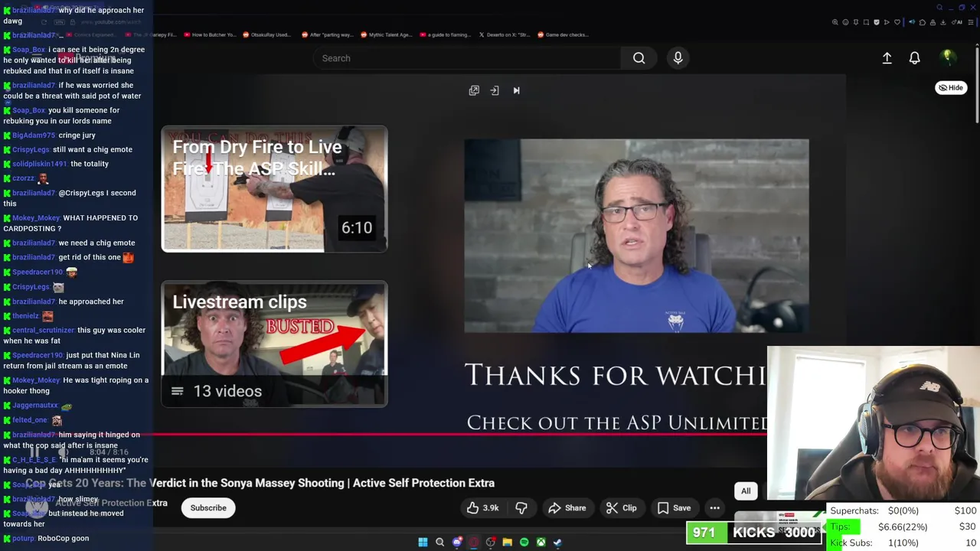The image size is (980, 551).
Task: Open the Windows Start menu
Action: tap(423, 542)
